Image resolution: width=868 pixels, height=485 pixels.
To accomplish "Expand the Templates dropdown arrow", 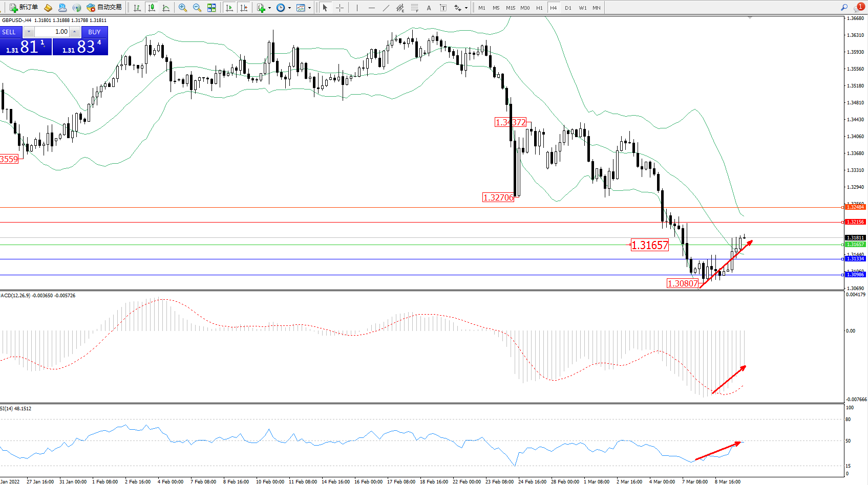I will [x=309, y=8].
